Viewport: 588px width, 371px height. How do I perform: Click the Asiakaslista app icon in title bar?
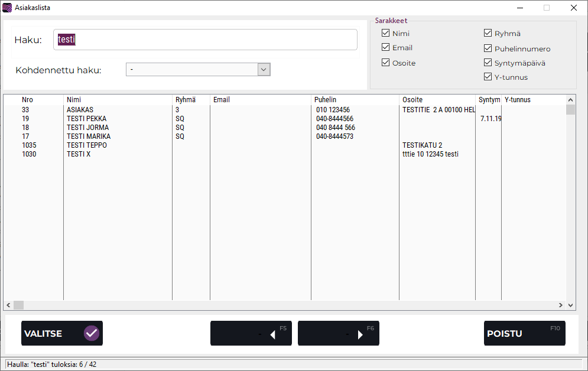click(7, 8)
